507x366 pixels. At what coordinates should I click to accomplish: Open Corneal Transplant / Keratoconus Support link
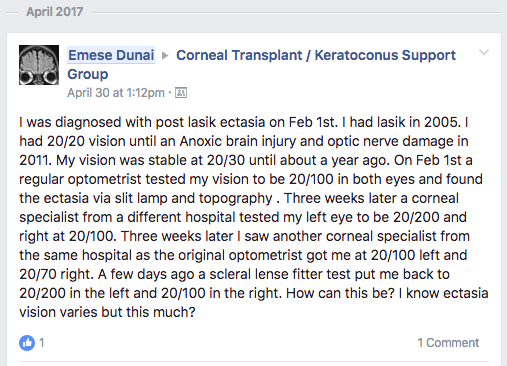tap(316, 55)
